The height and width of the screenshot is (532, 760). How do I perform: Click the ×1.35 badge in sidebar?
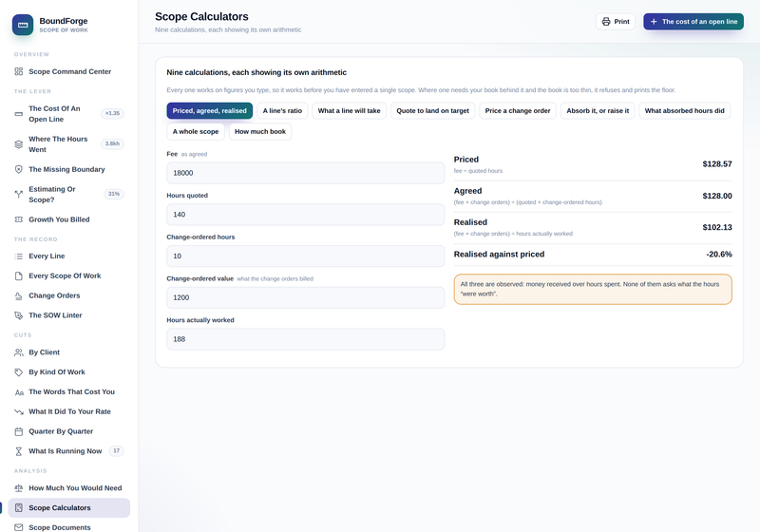click(x=112, y=113)
